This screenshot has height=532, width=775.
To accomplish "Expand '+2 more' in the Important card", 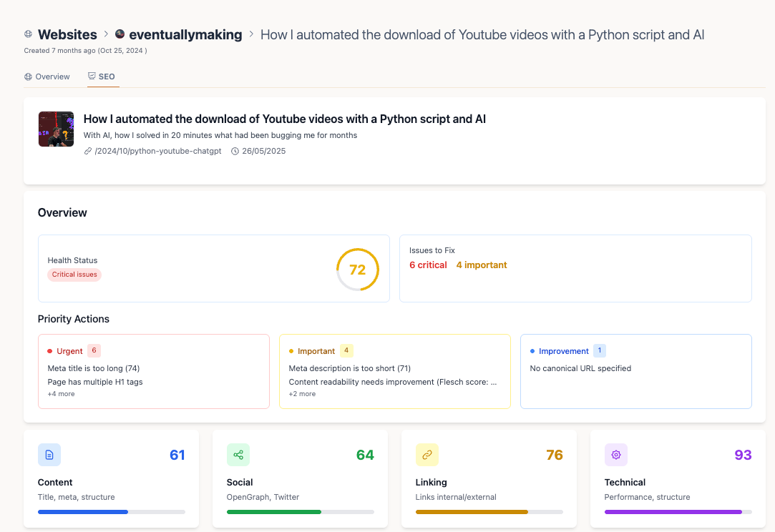I will pyautogui.click(x=302, y=394).
